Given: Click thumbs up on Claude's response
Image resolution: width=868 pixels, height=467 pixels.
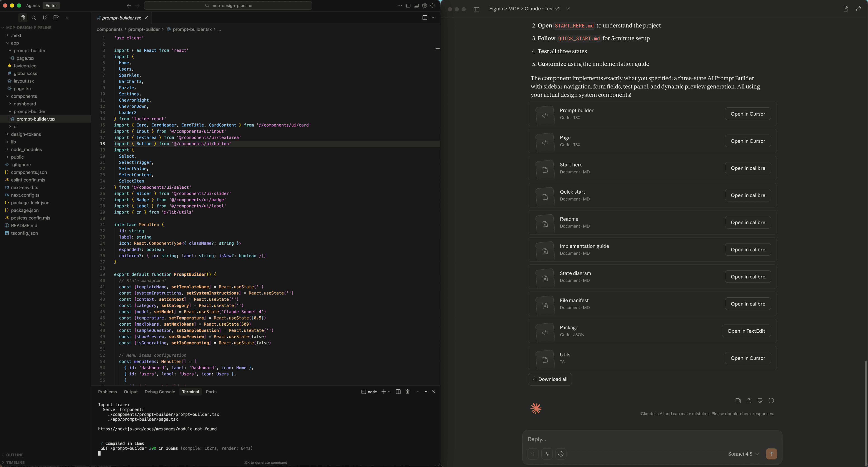Looking at the screenshot, I should point(749,401).
